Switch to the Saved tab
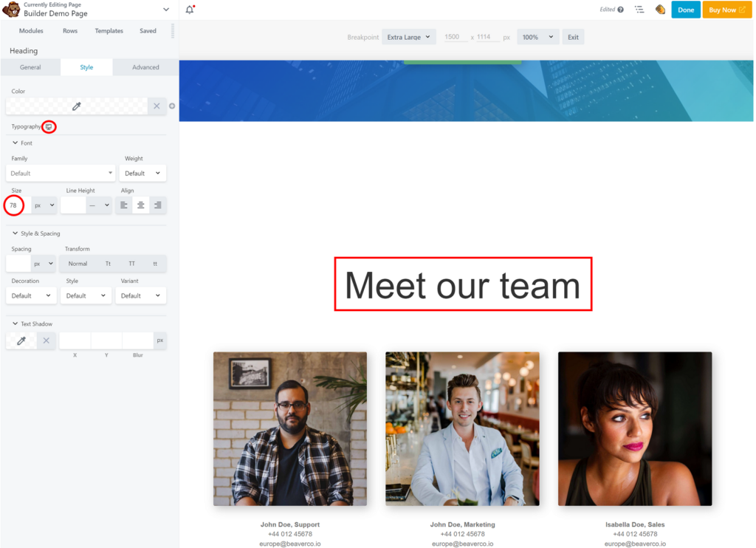The height and width of the screenshot is (548, 756). [148, 31]
